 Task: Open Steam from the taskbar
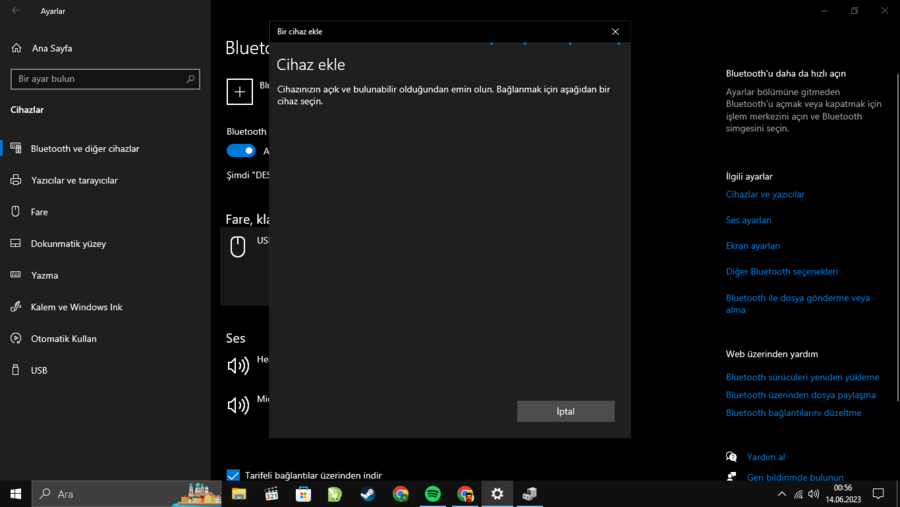(x=368, y=494)
